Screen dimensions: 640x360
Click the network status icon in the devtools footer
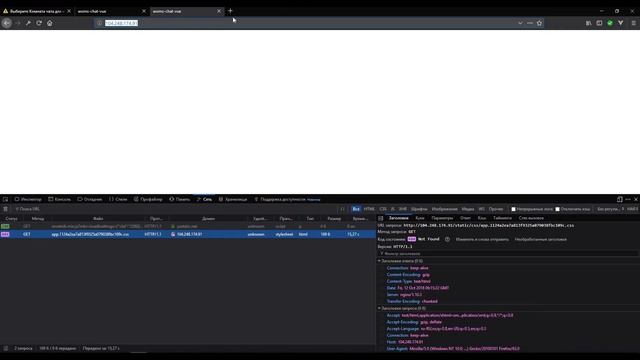pos(5,348)
